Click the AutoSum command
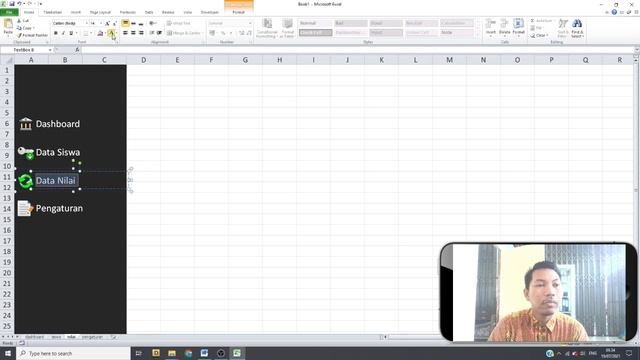This screenshot has width=640, height=360. click(x=541, y=20)
